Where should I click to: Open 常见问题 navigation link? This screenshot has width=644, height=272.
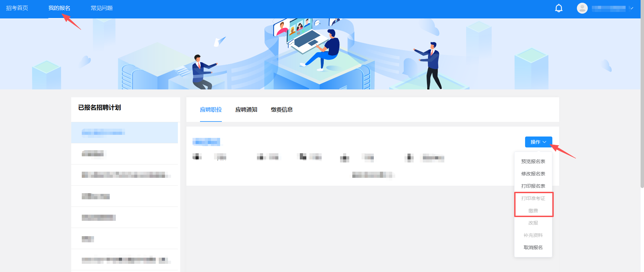pyautogui.click(x=102, y=8)
